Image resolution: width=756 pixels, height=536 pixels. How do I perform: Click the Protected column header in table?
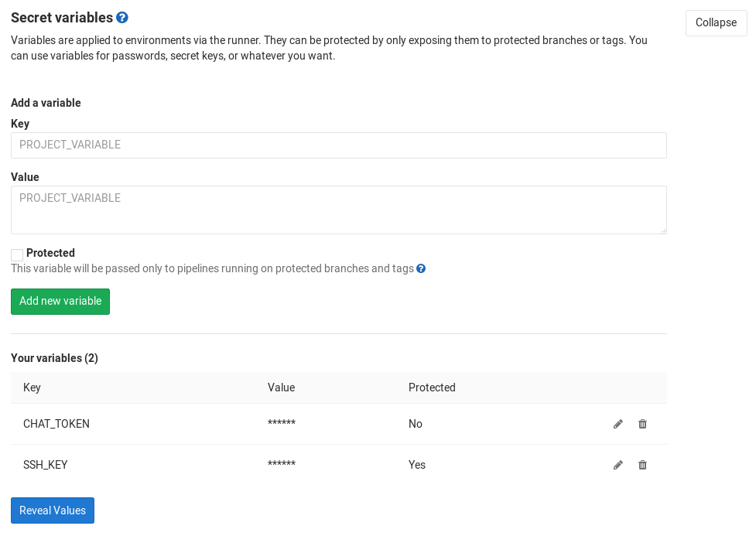pos(432,387)
